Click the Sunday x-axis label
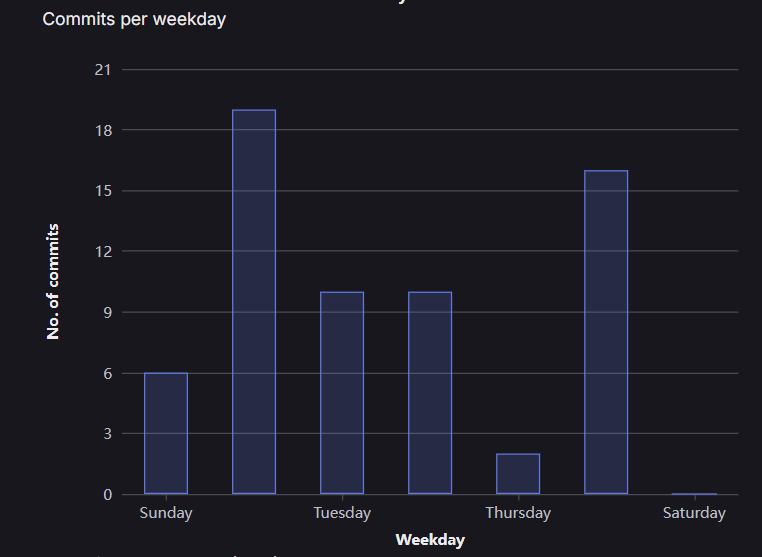The width and height of the screenshot is (762, 557). (x=166, y=513)
